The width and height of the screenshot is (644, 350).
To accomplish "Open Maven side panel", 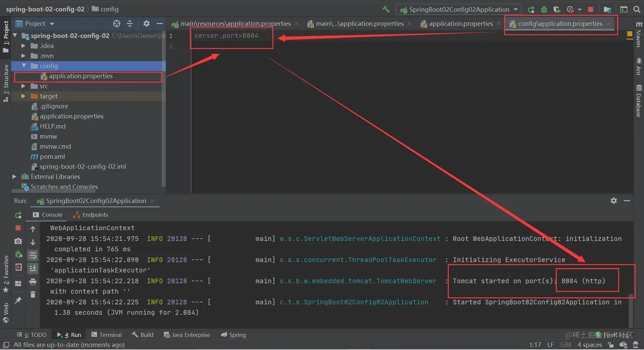I will (x=638, y=34).
